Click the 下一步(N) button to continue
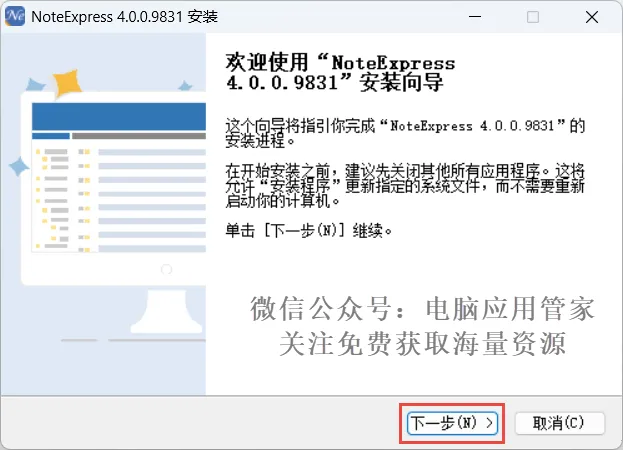The height and width of the screenshot is (450, 623). [x=452, y=423]
